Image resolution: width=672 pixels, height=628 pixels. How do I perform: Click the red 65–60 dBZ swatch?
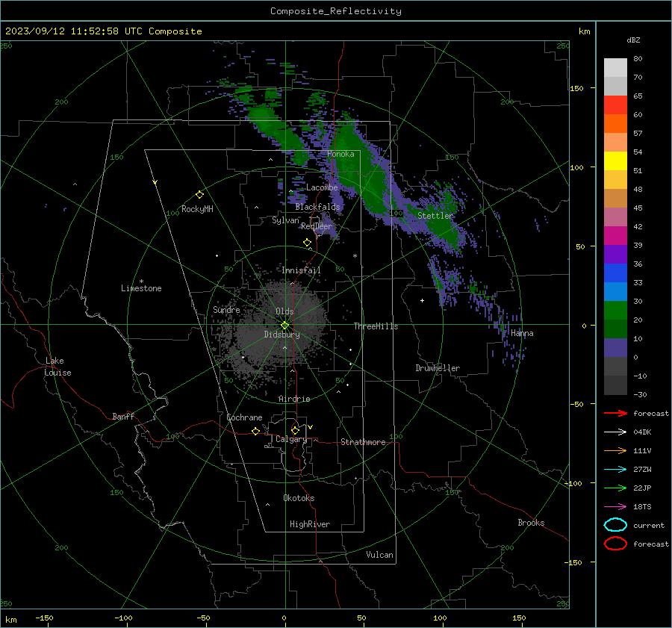615,105
